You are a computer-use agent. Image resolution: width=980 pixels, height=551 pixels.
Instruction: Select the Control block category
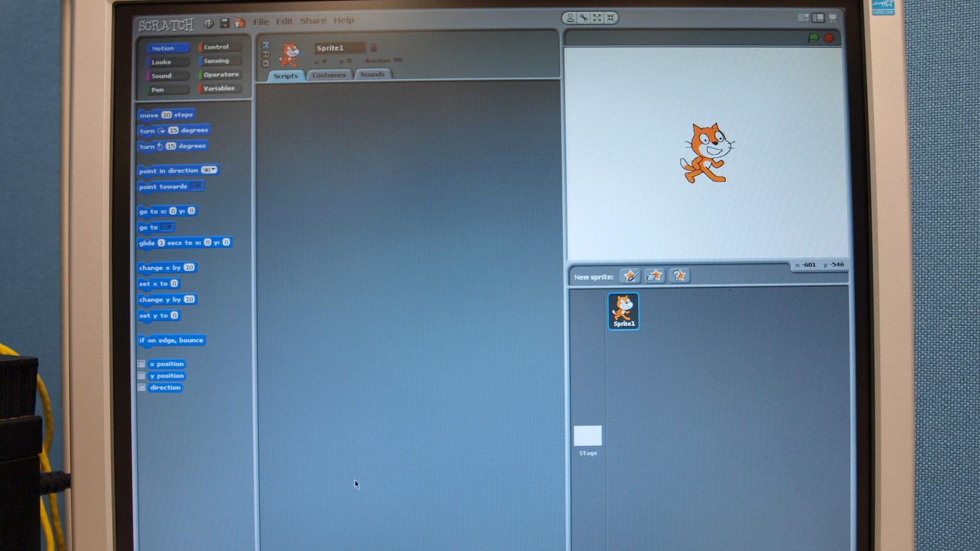click(x=220, y=47)
